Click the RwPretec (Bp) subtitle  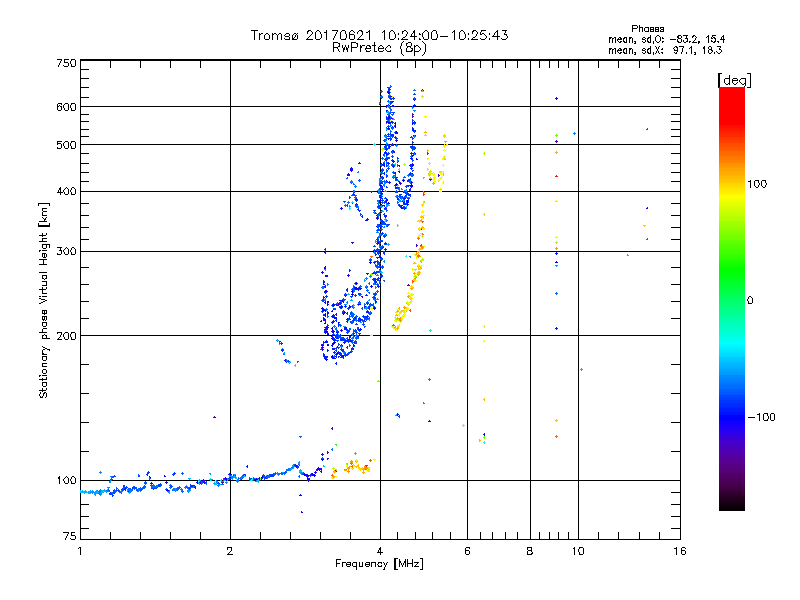(379, 47)
